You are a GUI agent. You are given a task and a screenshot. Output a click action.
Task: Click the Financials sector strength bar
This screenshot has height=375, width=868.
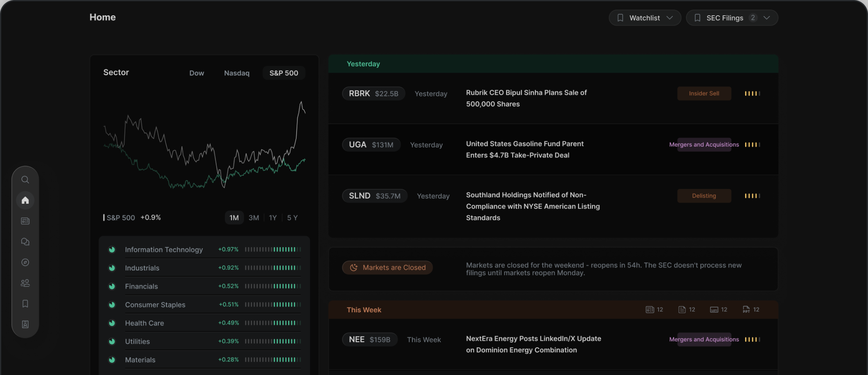point(273,286)
